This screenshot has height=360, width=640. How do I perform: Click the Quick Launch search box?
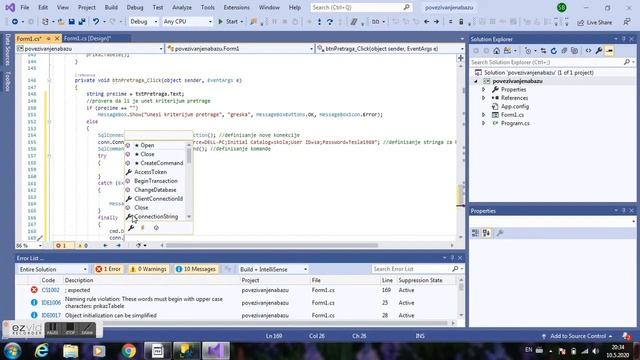(361, 7)
